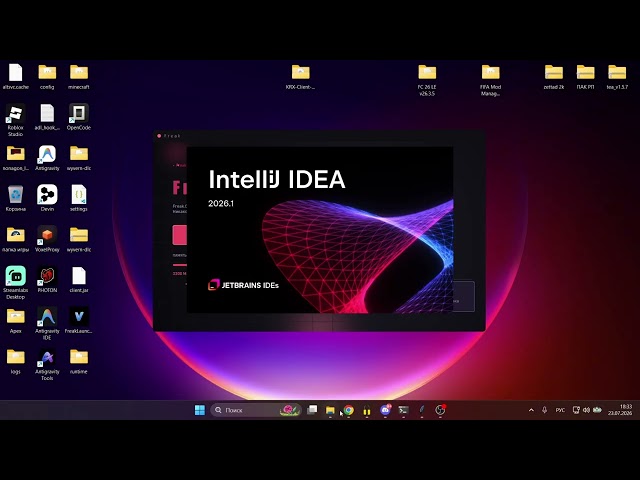Screen dimensions: 640x480
Task: Open the FC 26 LE v26.3.5 folder
Action: coord(427,80)
